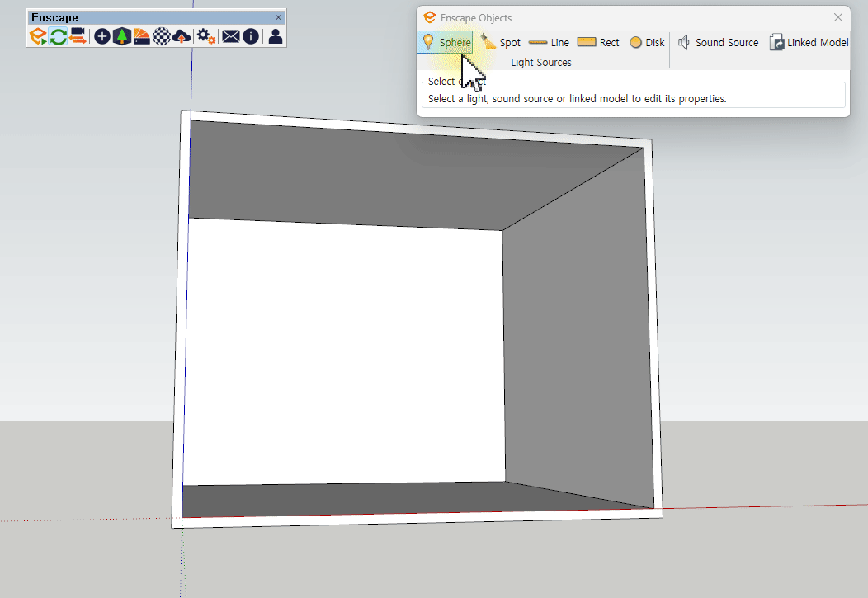Click the Light Sources group label
868x598 pixels.
point(540,63)
